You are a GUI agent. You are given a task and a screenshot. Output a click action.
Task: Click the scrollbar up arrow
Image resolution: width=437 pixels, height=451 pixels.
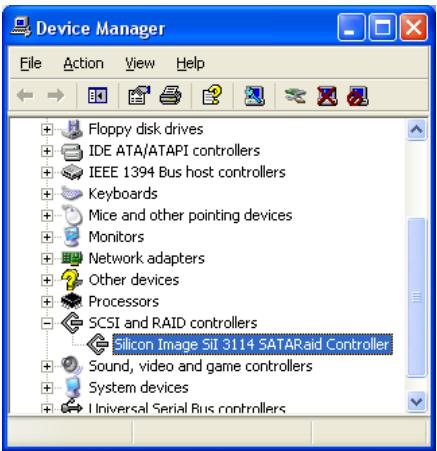(416, 129)
